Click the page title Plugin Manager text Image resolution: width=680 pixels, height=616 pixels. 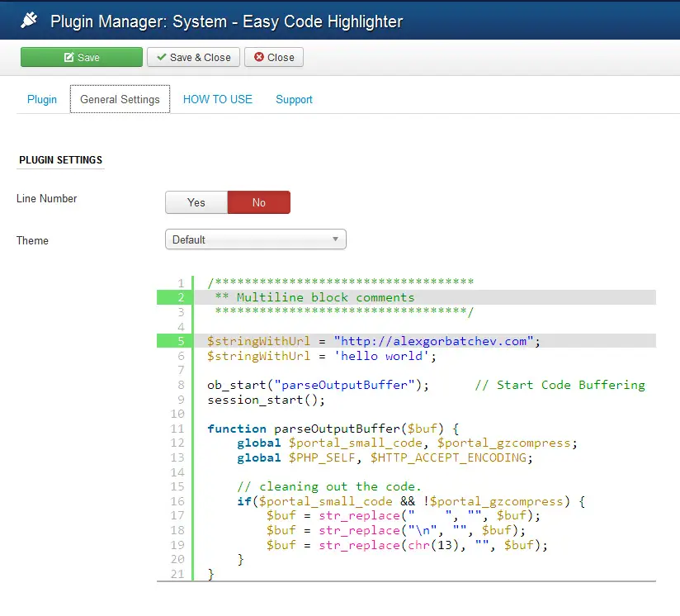point(227,21)
